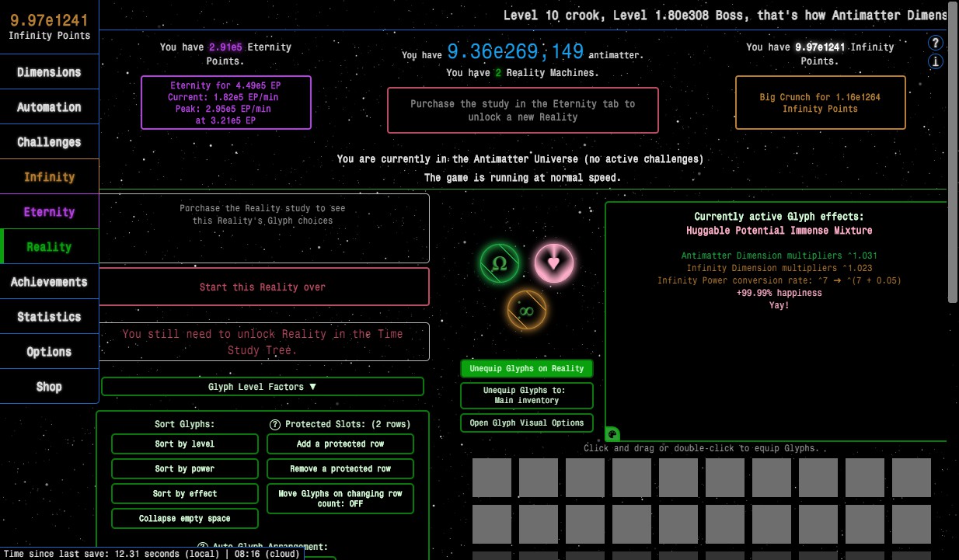Sort glyphs by power
This screenshot has height=560, width=959.
click(185, 469)
